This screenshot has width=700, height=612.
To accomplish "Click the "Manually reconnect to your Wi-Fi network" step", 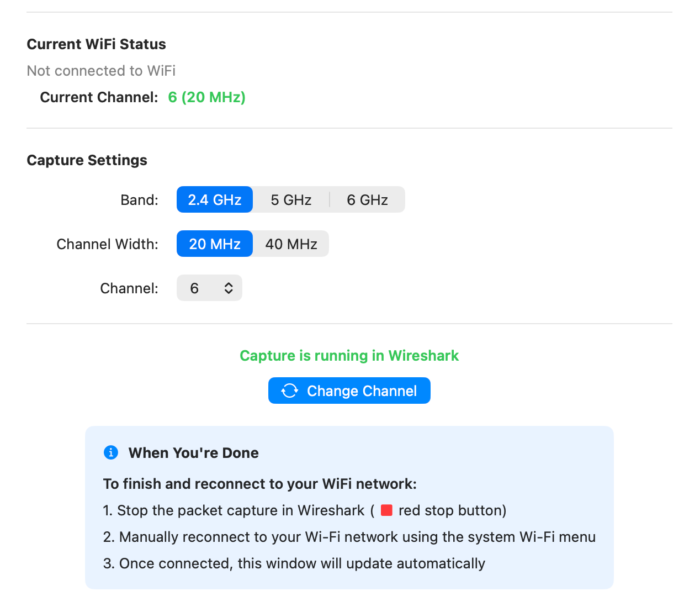I will [349, 537].
